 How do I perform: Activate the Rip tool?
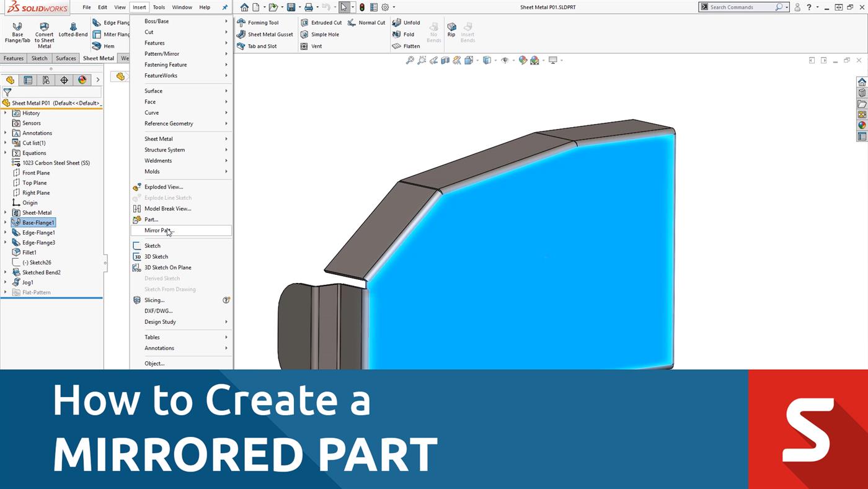(x=451, y=30)
